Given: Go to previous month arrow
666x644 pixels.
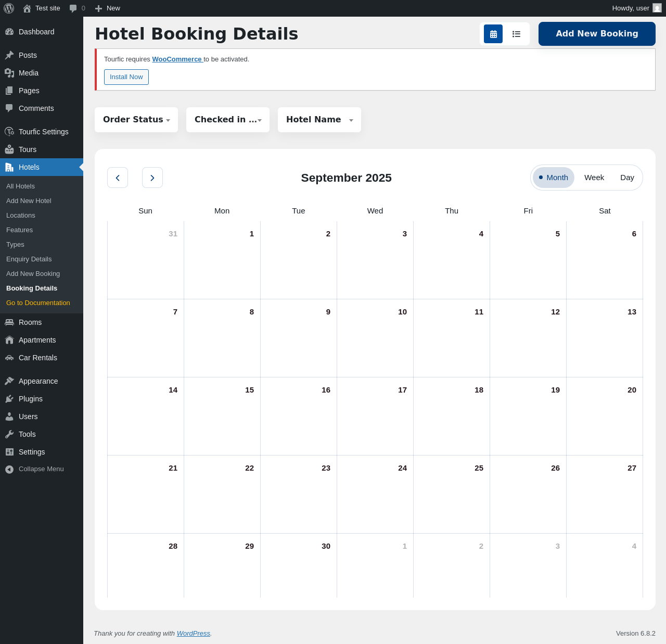Looking at the screenshot, I should click(118, 178).
